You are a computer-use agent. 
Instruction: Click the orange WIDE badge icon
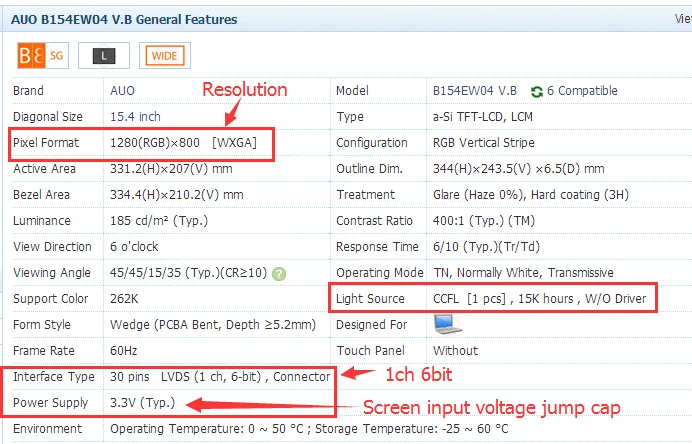tap(165, 56)
